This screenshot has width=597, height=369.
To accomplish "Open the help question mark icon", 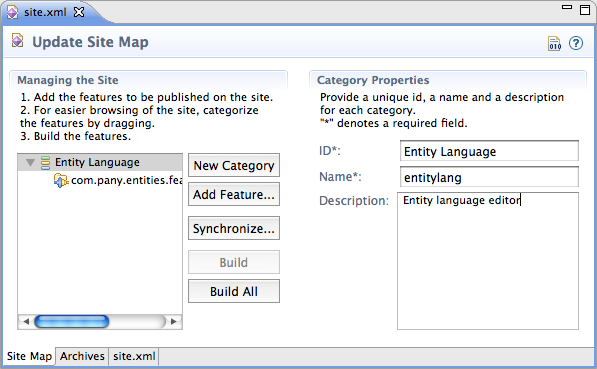I will point(576,43).
